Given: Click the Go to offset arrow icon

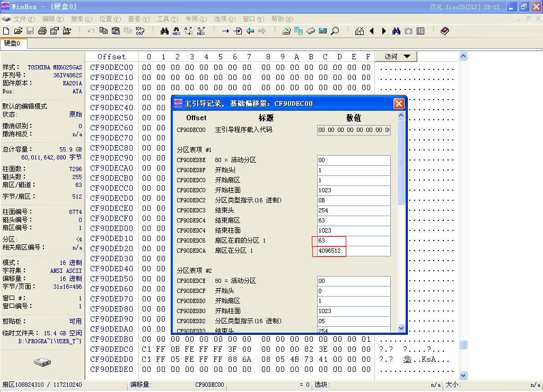Looking at the screenshot, I should [225, 31].
